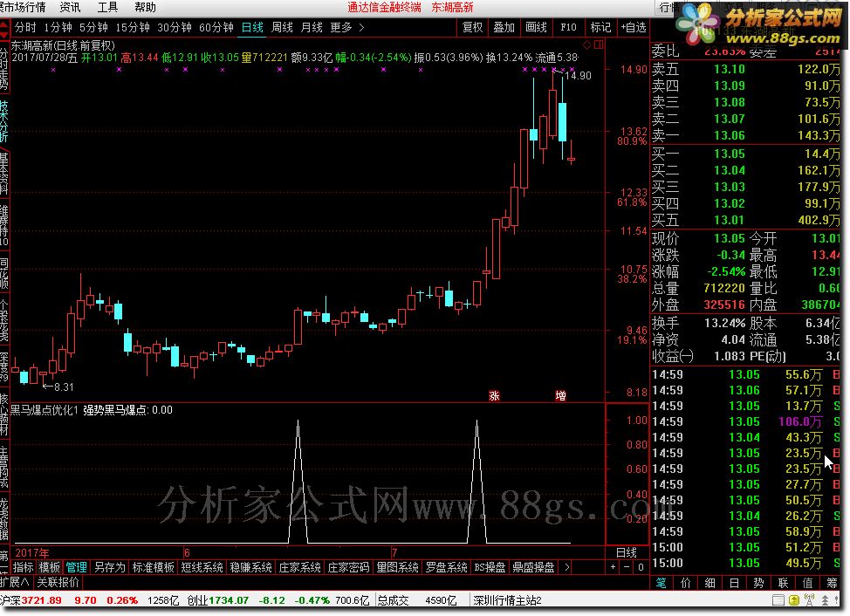The height and width of the screenshot is (616, 850).
Task: Click the '模板' template tab
Action: coord(50,567)
